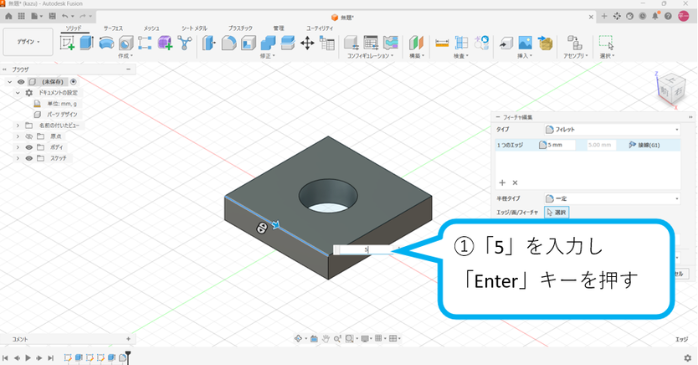This screenshot has width=698, height=365.
Task: Open the notifications bell
Action: [655, 16]
